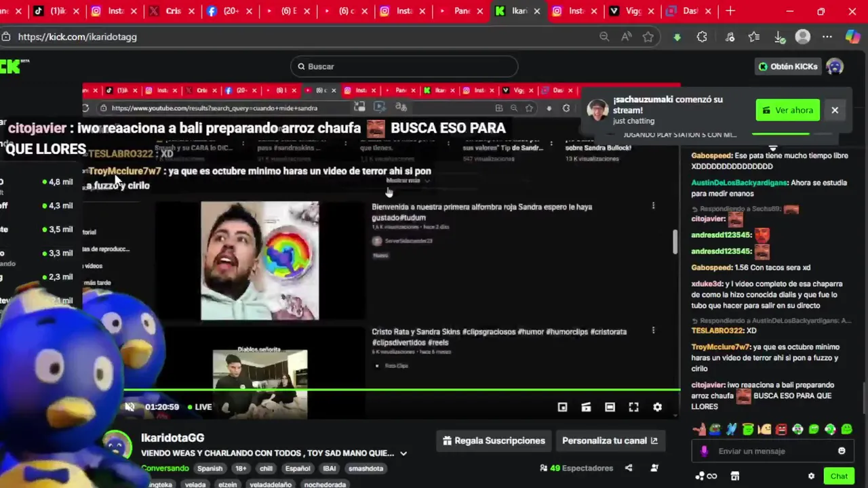Switch the player to theater mode
This screenshot has height=488, width=868.
click(610, 407)
